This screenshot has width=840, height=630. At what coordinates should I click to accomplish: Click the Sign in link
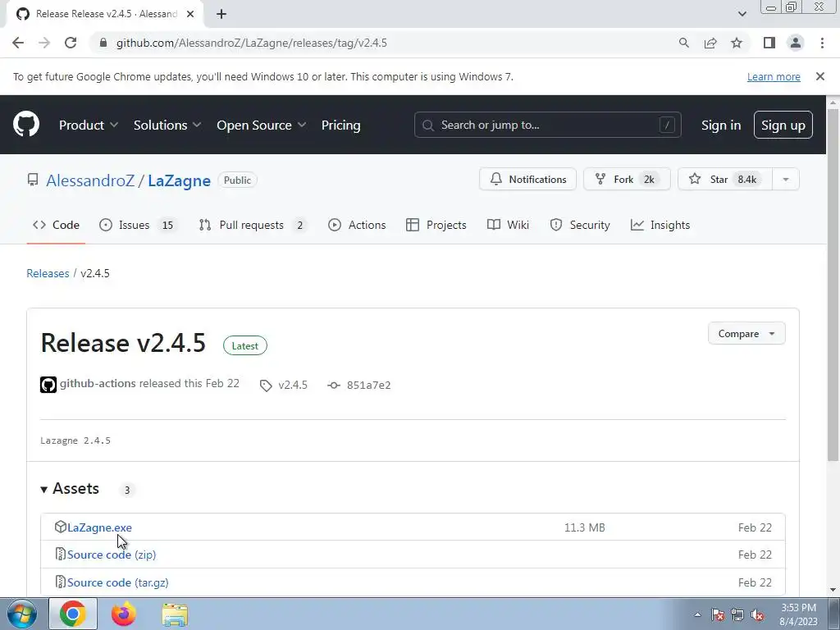(x=720, y=125)
